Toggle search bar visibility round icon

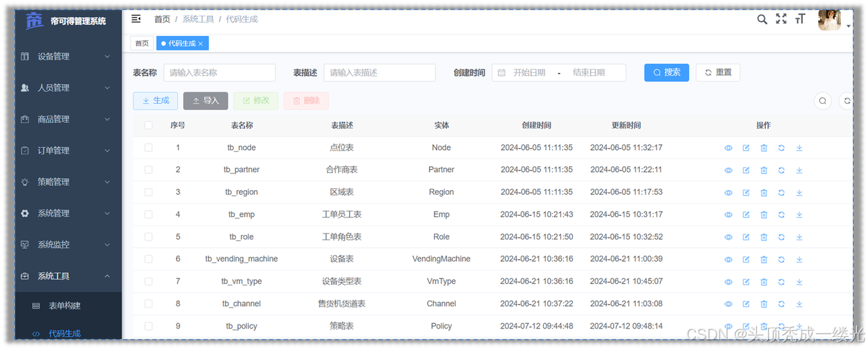823,101
